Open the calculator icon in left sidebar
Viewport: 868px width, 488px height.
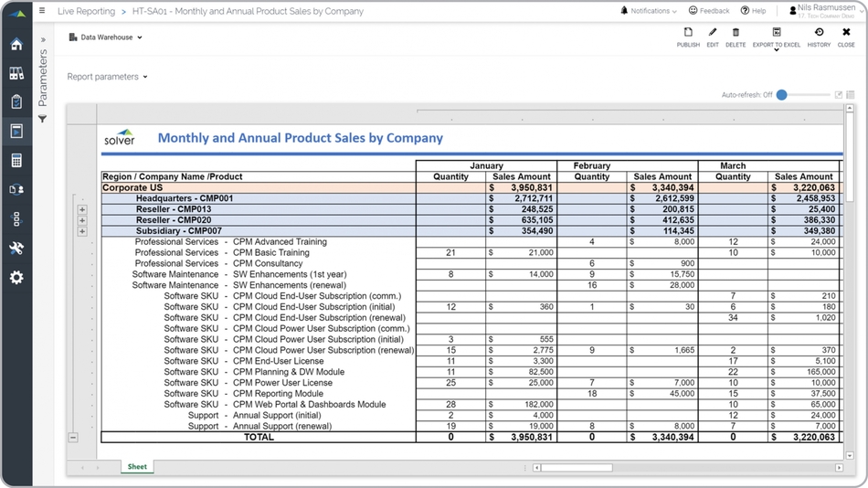click(x=16, y=161)
